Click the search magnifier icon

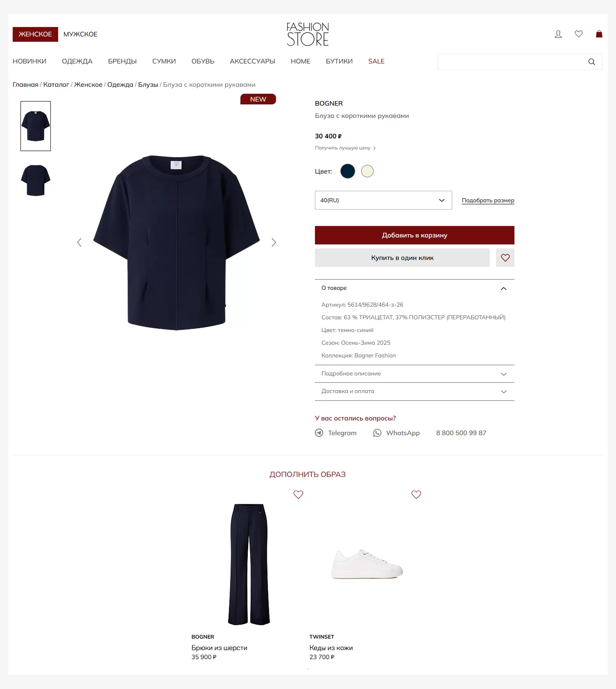(591, 62)
